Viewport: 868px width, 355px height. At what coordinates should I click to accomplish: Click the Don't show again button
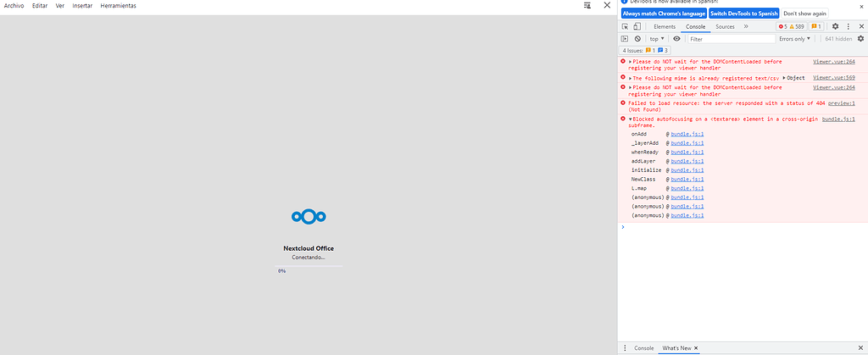tap(805, 14)
